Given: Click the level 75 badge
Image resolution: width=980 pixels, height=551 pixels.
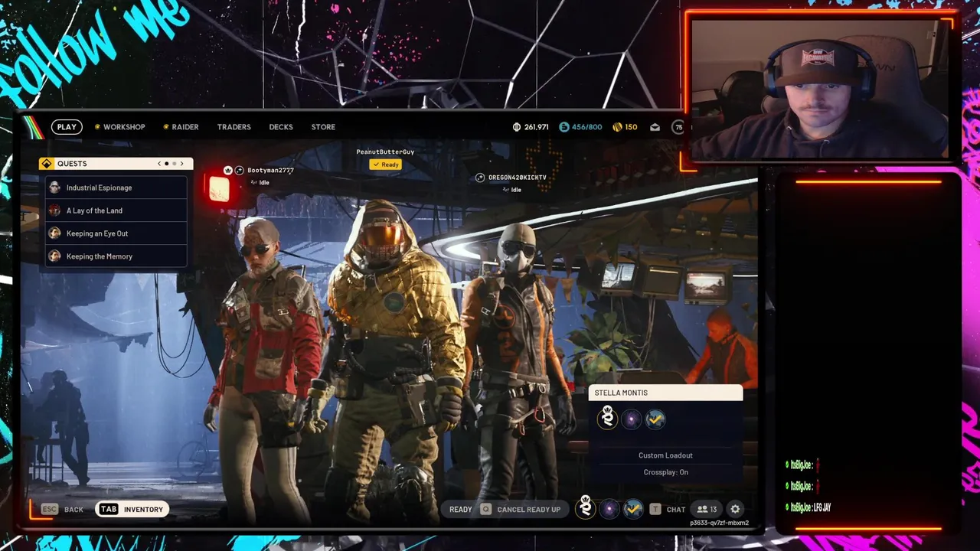Looking at the screenshot, I should click(x=678, y=127).
